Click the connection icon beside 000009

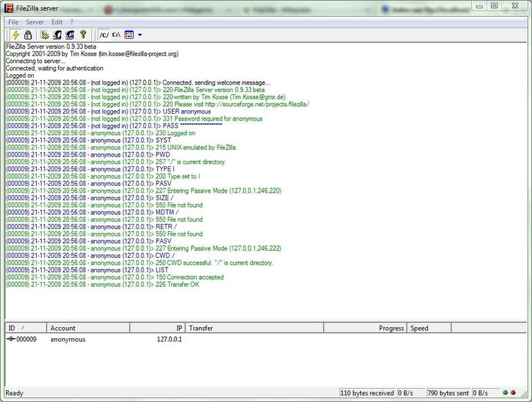coord(11,339)
